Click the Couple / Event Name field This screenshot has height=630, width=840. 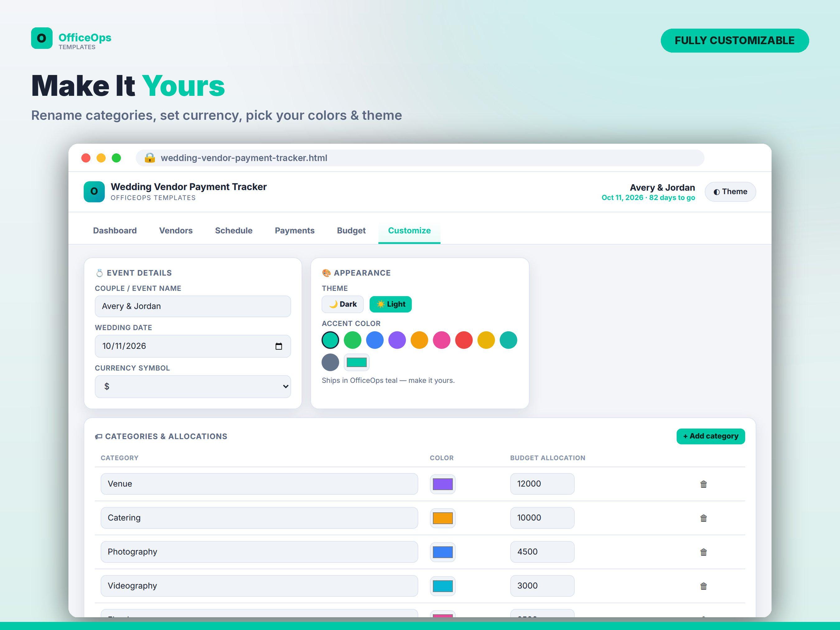(193, 306)
